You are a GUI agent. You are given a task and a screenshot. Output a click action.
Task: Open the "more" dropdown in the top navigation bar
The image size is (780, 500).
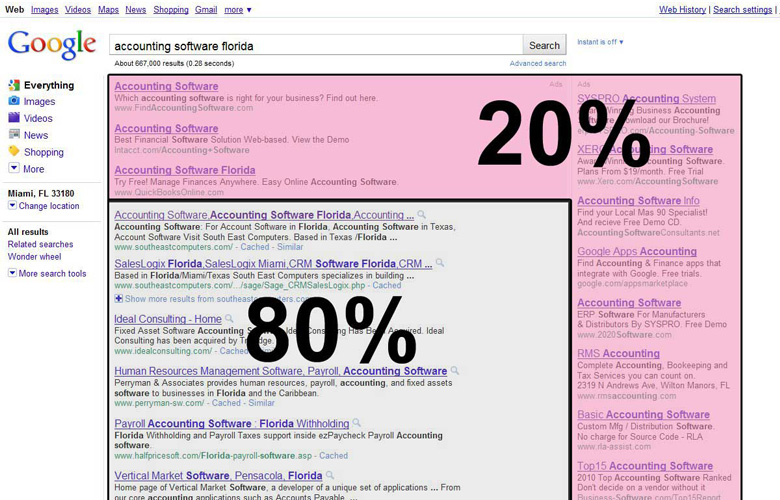238,10
